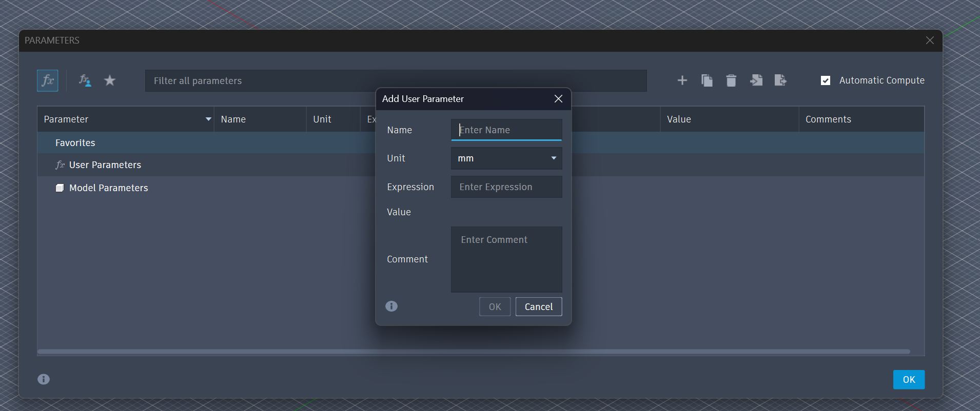
Task: Click the fx icon beside User Parameters
Action: (x=60, y=165)
